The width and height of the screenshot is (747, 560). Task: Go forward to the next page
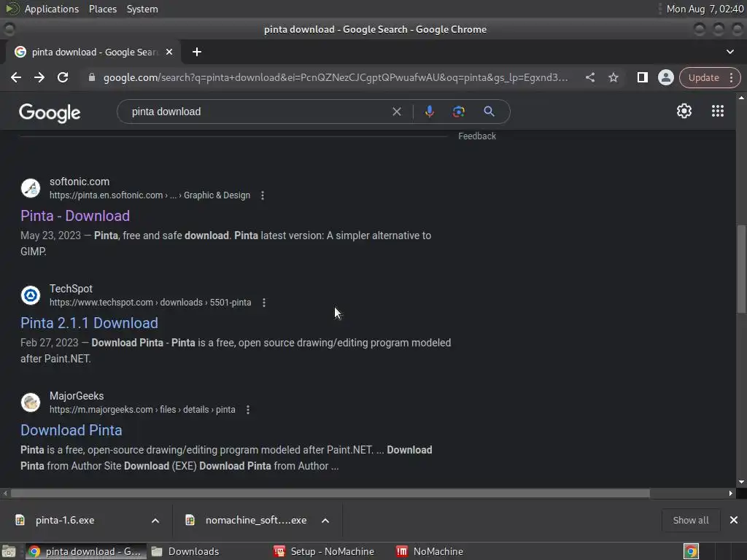(39, 77)
